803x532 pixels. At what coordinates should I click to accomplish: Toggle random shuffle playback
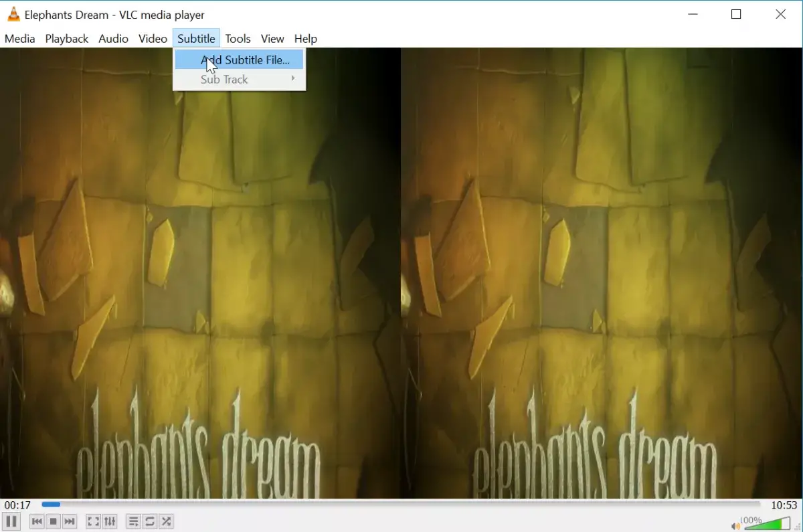(166, 521)
